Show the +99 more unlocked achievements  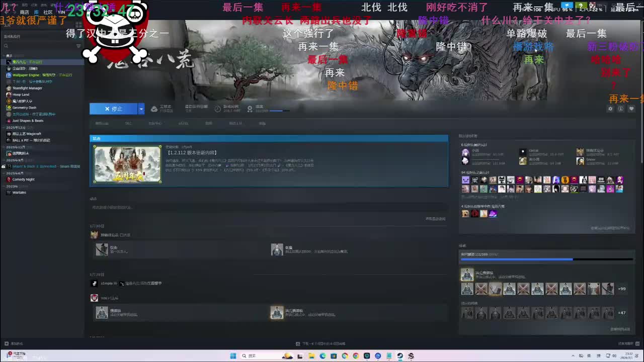(x=622, y=289)
